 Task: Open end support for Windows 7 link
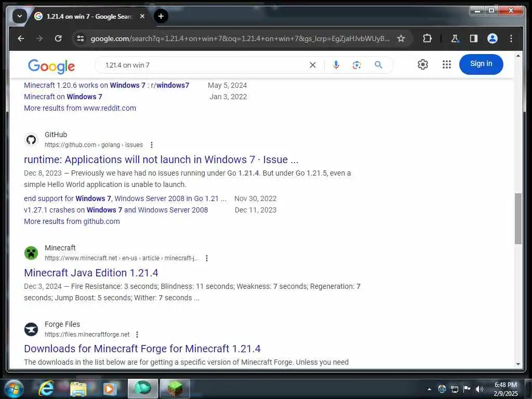[125, 198]
